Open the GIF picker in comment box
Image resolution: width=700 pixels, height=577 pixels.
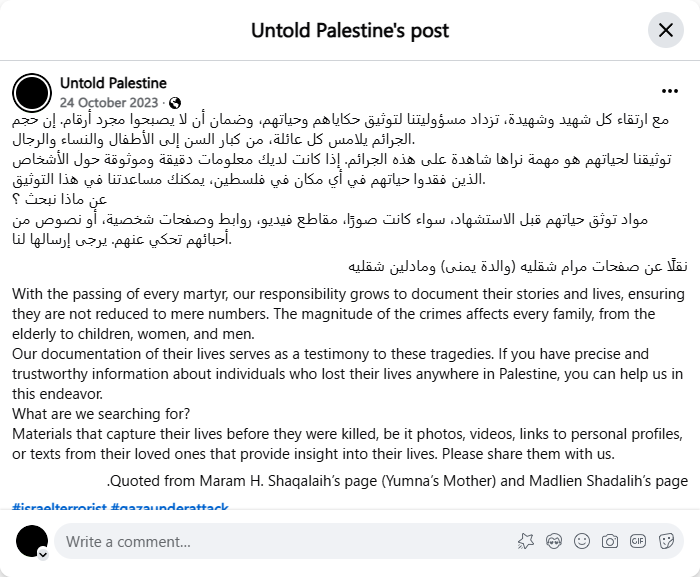click(x=636, y=542)
